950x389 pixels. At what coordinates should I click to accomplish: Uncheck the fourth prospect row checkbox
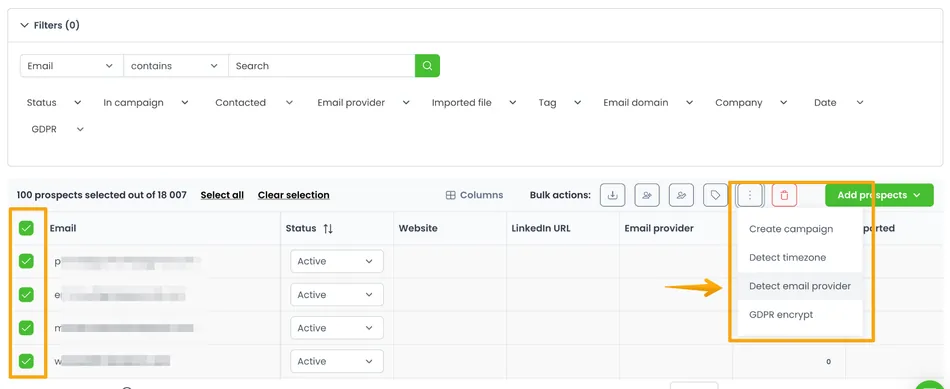26,361
